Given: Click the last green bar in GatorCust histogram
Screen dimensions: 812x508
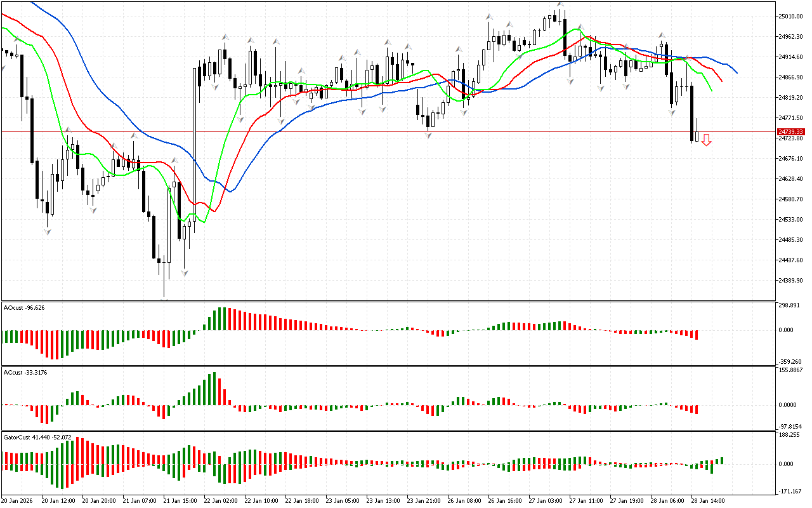Looking at the screenshot, I should click(x=721, y=460).
